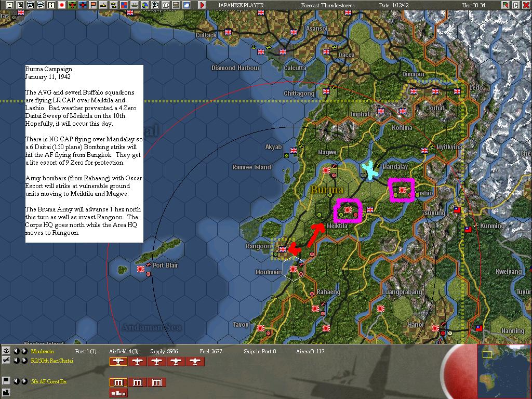Click the black flag icon beside 5th AF Const Bn
Image resolution: width=532 pixels, height=399 pixels.
[x=6, y=381]
